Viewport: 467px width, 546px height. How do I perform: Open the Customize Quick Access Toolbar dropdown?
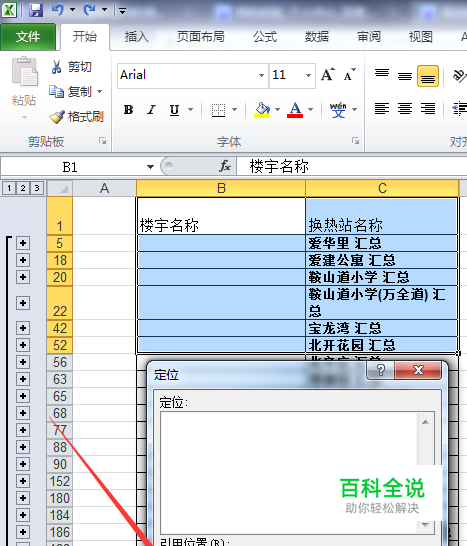click(122, 10)
